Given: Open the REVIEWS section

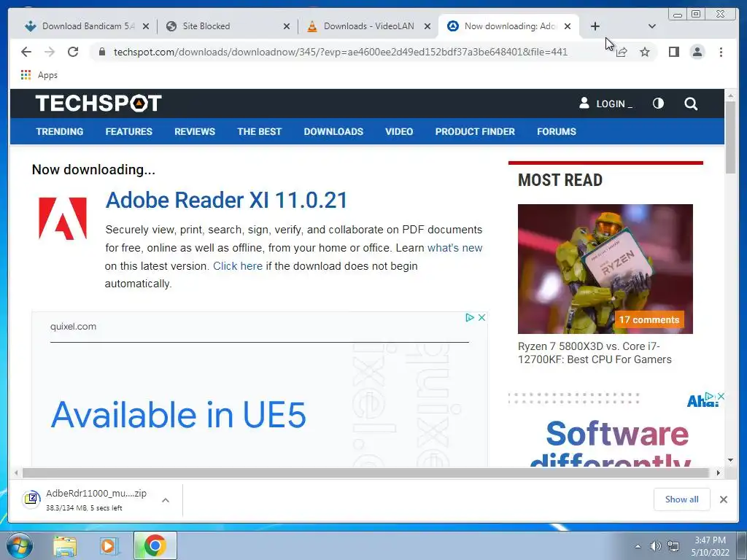Looking at the screenshot, I should [x=195, y=131].
